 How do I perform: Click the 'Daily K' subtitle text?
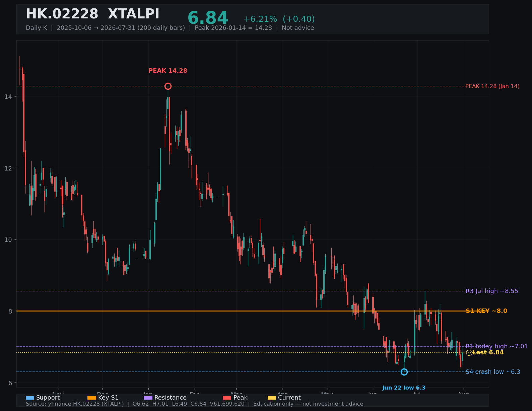[37, 28]
